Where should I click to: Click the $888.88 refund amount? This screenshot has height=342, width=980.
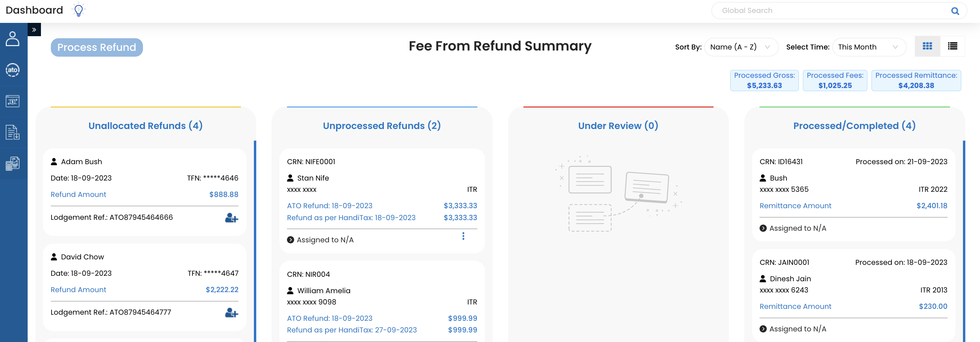point(224,195)
